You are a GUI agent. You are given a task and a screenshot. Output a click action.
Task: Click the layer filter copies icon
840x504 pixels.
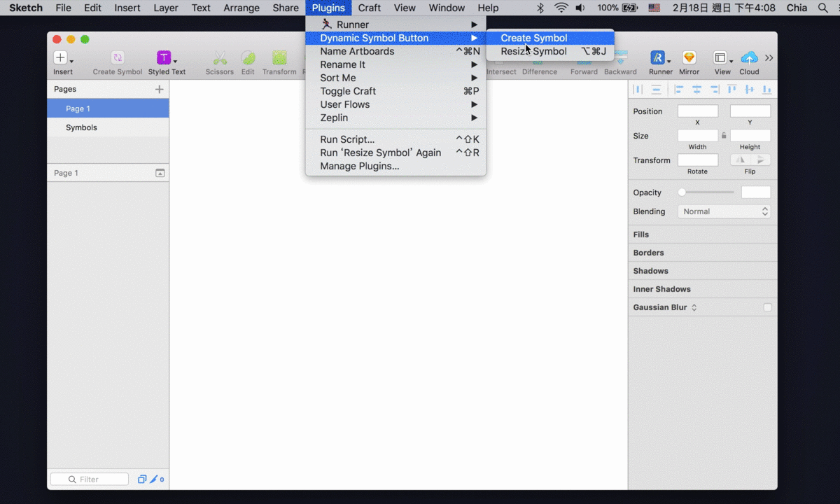(142, 479)
